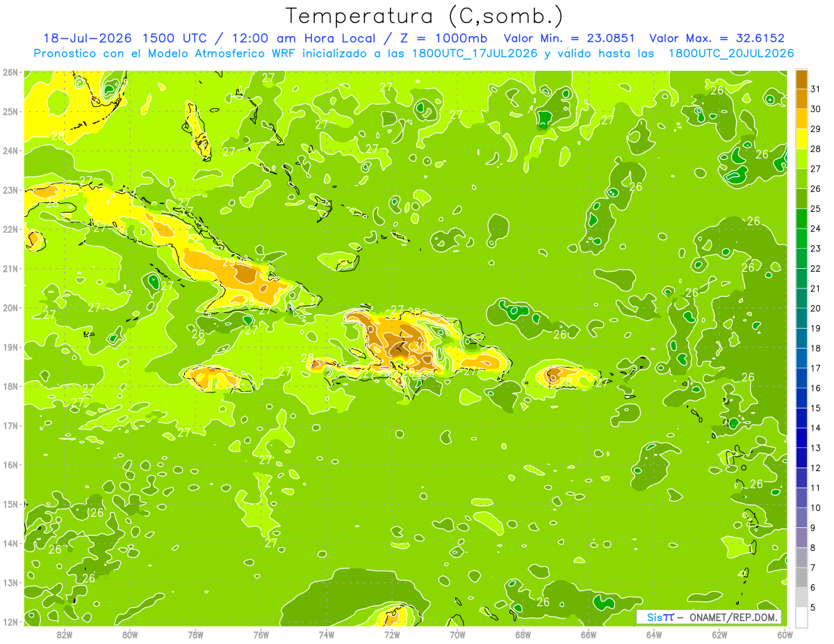Click the 74W longitude axis label

pyautogui.click(x=327, y=634)
